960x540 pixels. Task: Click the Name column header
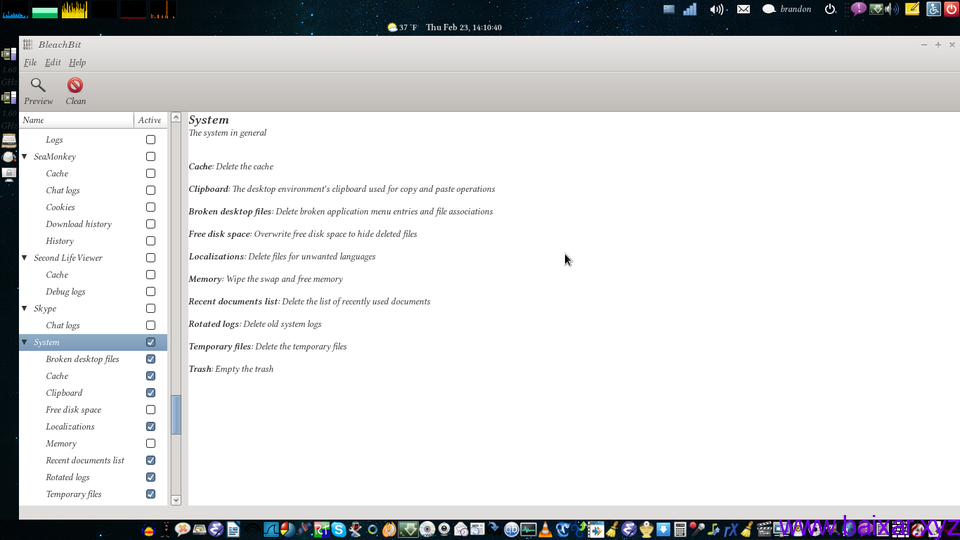(76, 120)
